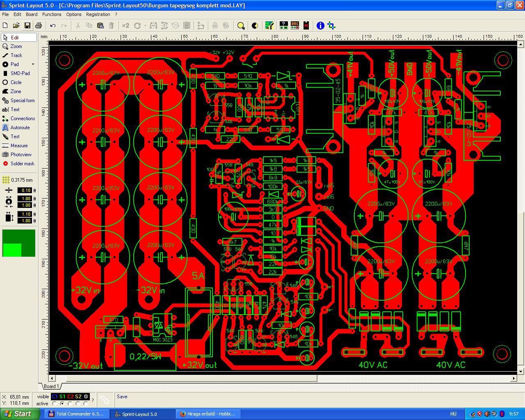Image resolution: width=525 pixels, height=420 pixels.
Task: Click the green board overview thumbnail
Action: (x=19, y=243)
